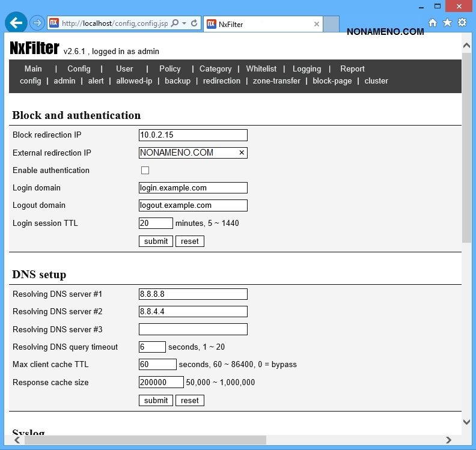Viewport: 476px width, 450px height.
Task: Clear External redirection IP with X
Action: [242, 153]
